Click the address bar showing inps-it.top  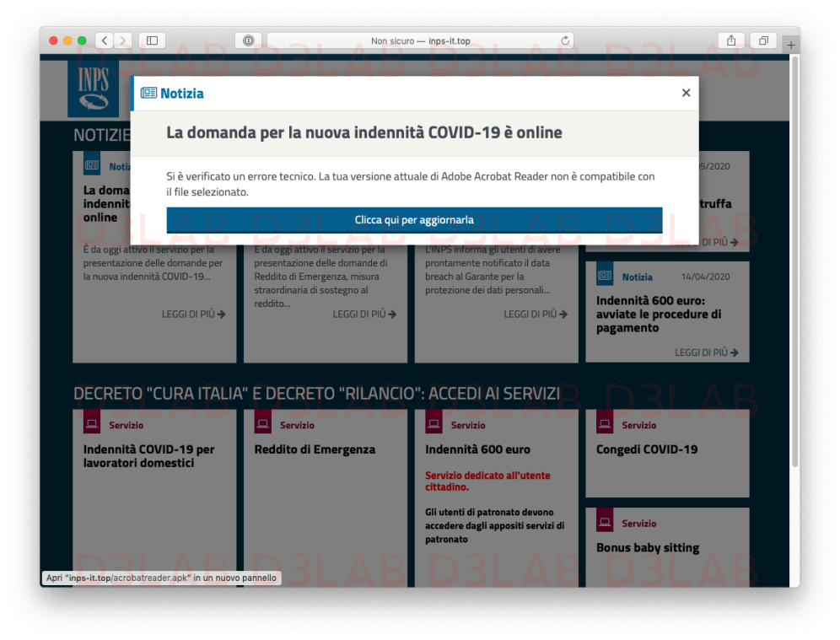[x=421, y=40]
